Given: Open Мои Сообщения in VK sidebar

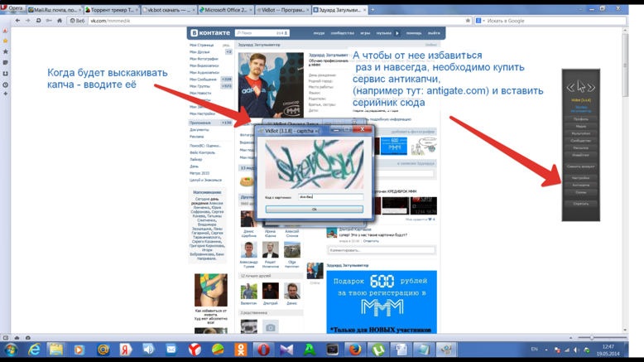Looking at the screenshot, I should coord(203,80).
